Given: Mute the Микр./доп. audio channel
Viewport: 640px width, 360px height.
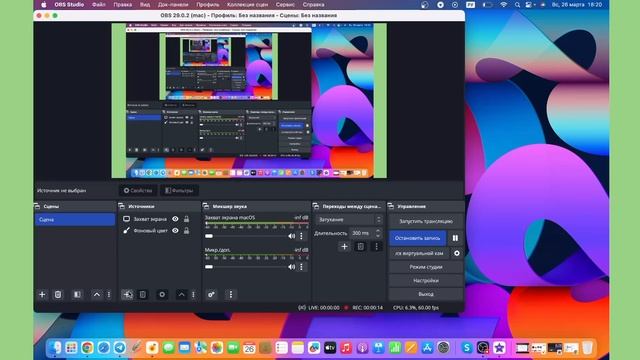Looking at the screenshot, I should click(291, 267).
